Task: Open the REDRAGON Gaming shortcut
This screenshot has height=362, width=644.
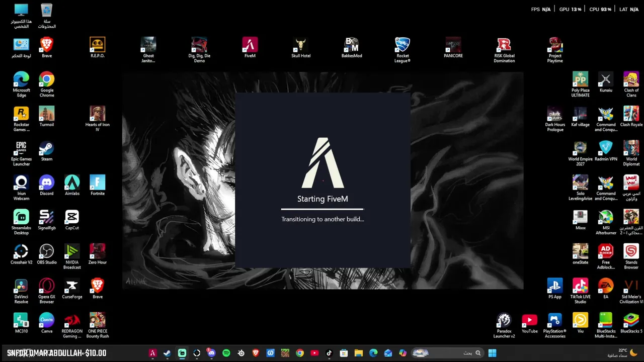Action: (72, 325)
